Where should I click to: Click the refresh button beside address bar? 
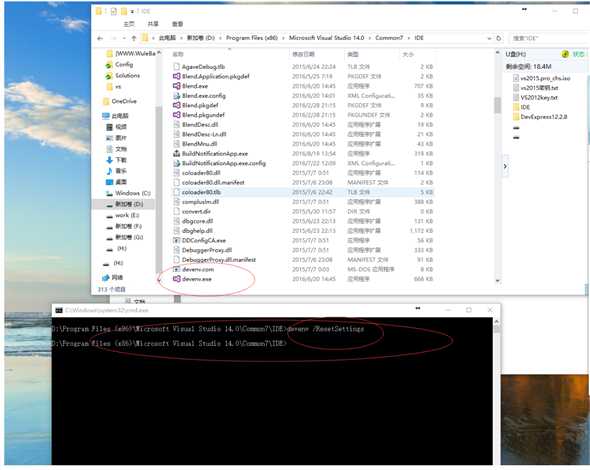499,38
